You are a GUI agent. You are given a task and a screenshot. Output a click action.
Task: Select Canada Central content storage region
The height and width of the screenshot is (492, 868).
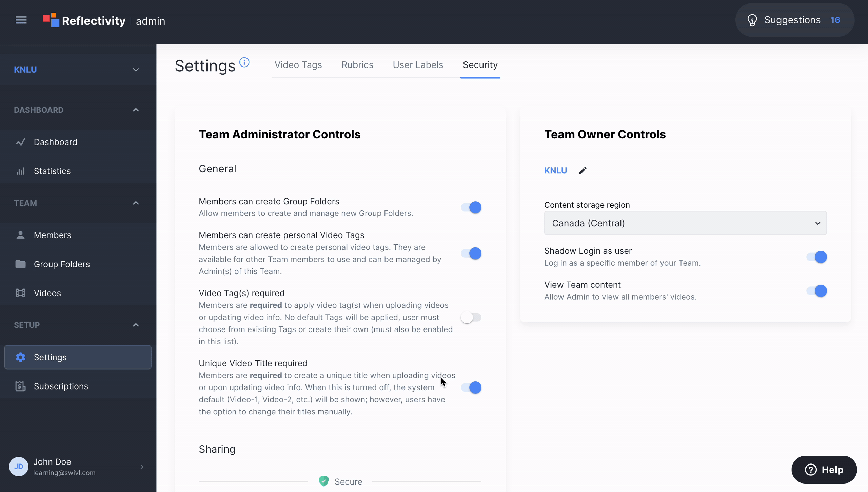click(685, 223)
